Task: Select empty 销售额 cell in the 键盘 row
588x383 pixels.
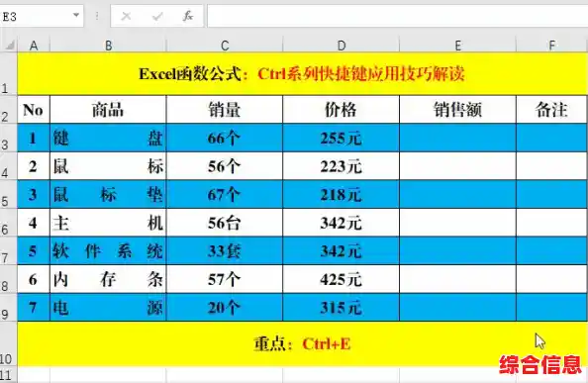Action: coord(457,138)
